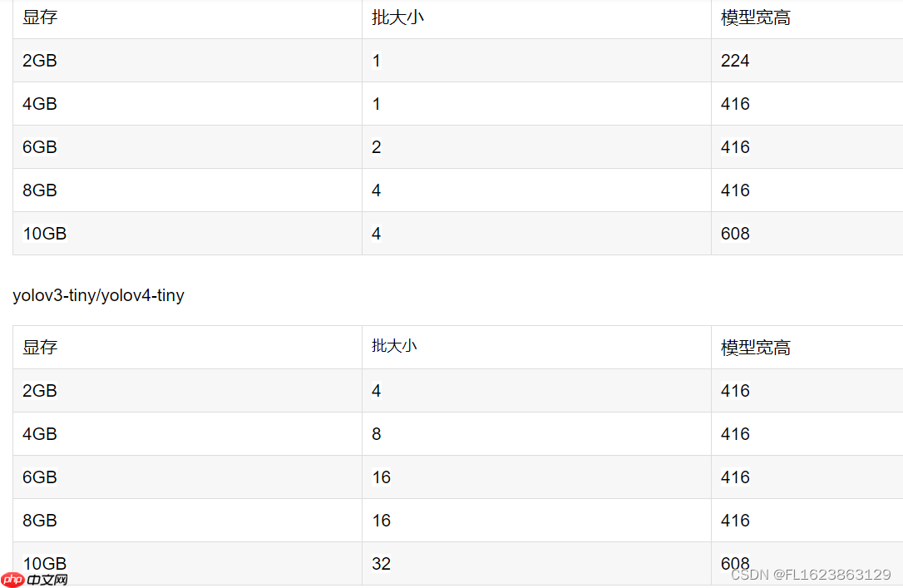Click 批大小 header in the lower table

[x=394, y=346]
